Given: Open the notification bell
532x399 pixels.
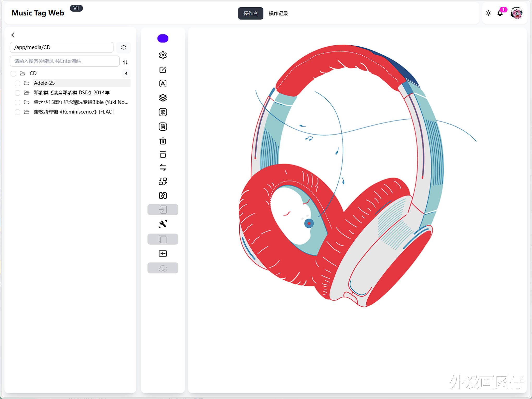Looking at the screenshot, I should pyautogui.click(x=500, y=13).
